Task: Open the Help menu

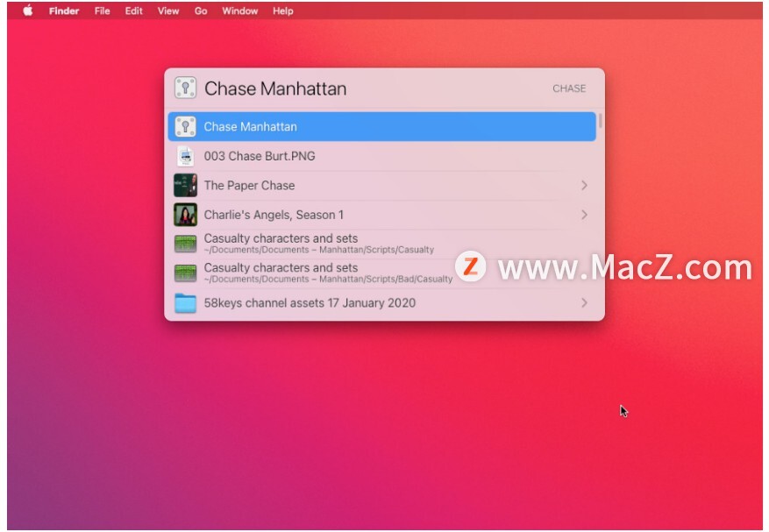Action: tap(283, 11)
